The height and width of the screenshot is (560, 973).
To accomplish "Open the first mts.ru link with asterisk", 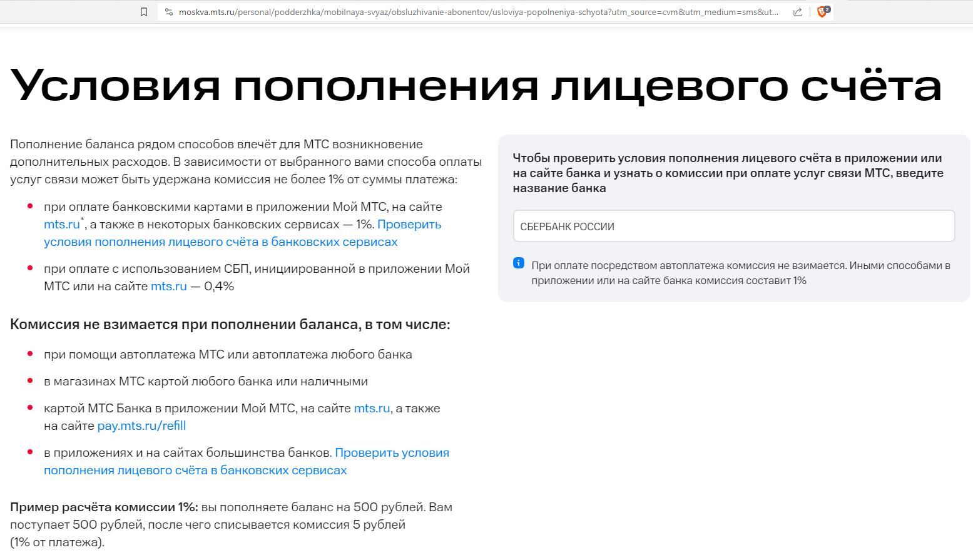I will click(x=62, y=224).
